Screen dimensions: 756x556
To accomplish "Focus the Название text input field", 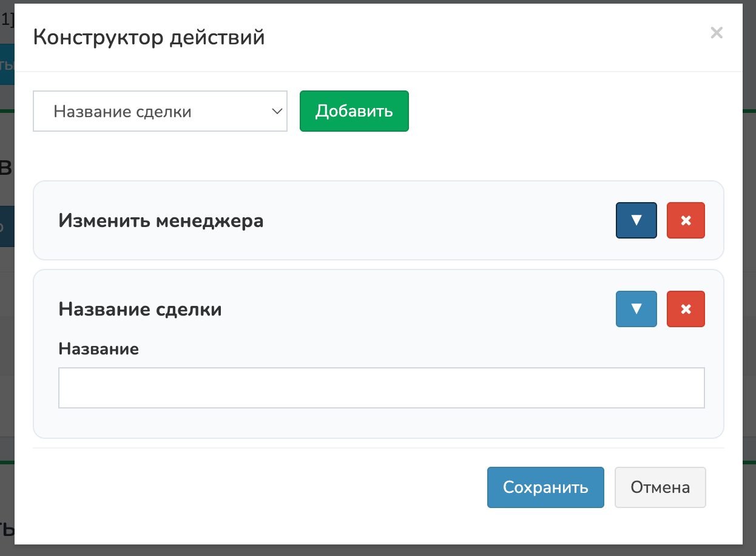I will coord(381,387).
